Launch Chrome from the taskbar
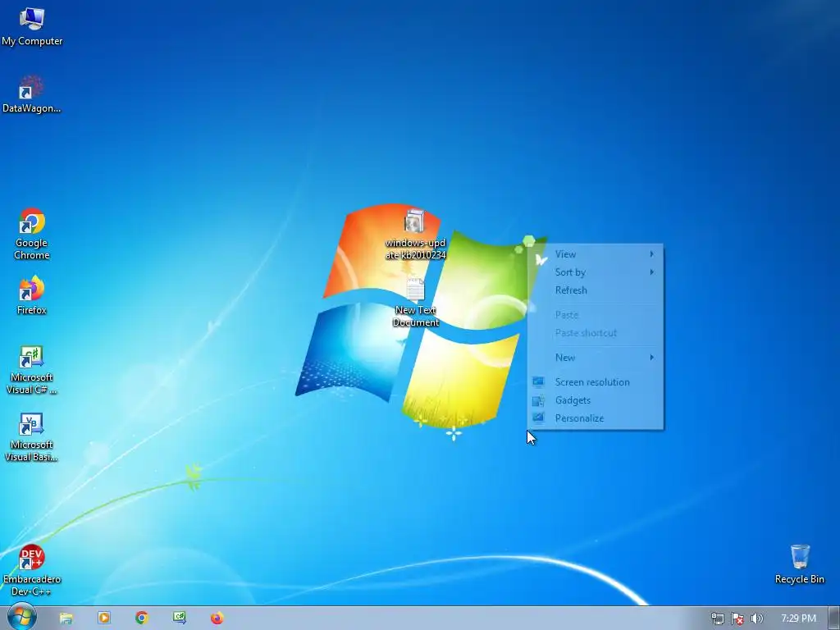Image resolution: width=840 pixels, height=630 pixels. 141,619
